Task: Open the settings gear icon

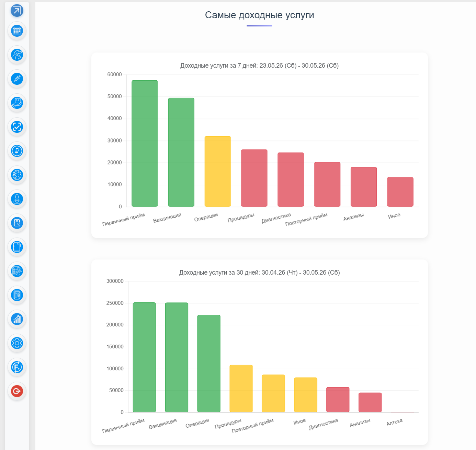Action: pyautogui.click(x=17, y=343)
